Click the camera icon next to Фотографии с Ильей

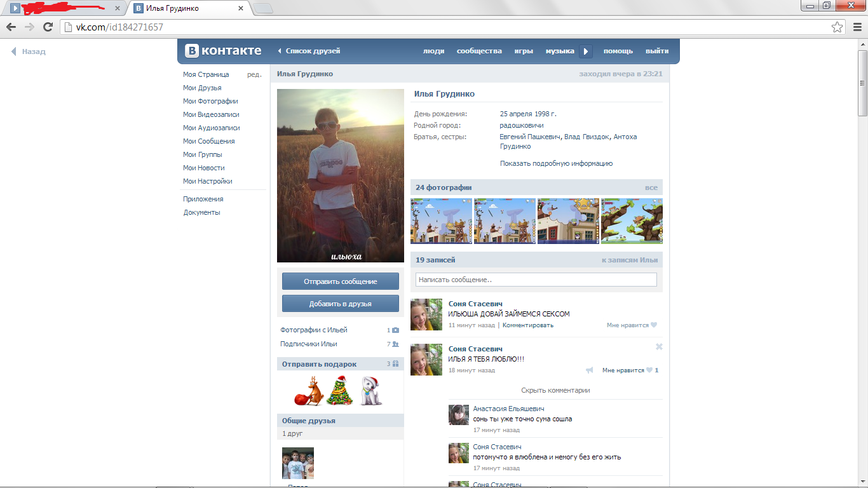pos(395,330)
